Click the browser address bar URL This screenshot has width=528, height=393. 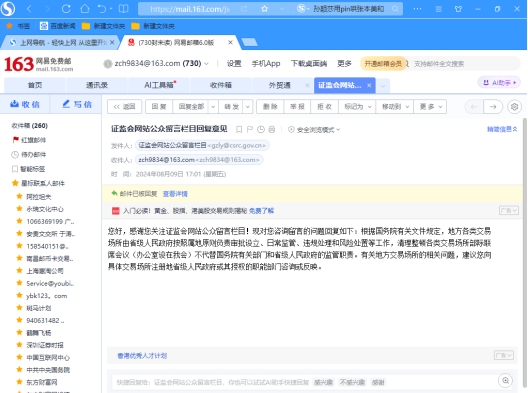tap(190, 9)
